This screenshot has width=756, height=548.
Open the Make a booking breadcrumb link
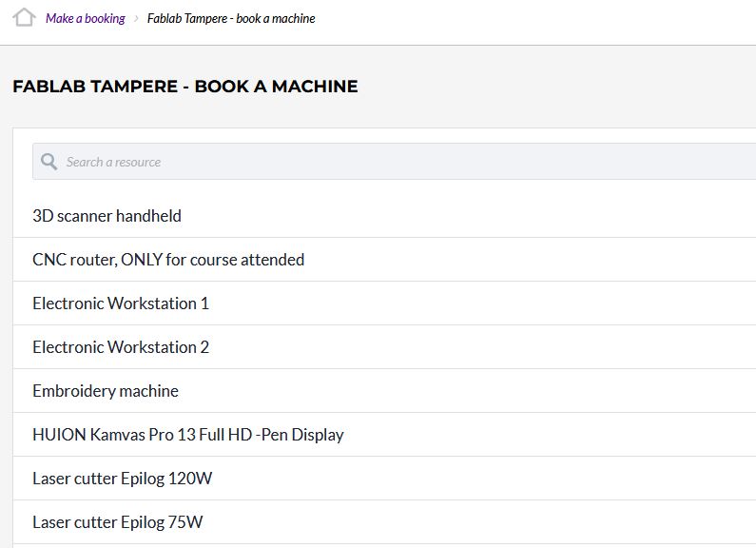pyautogui.click(x=85, y=18)
